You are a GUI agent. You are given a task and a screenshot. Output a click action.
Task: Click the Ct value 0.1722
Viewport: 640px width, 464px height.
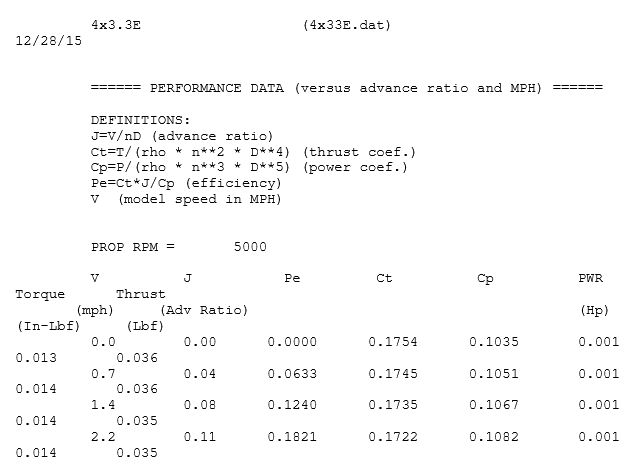tap(393, 437)
